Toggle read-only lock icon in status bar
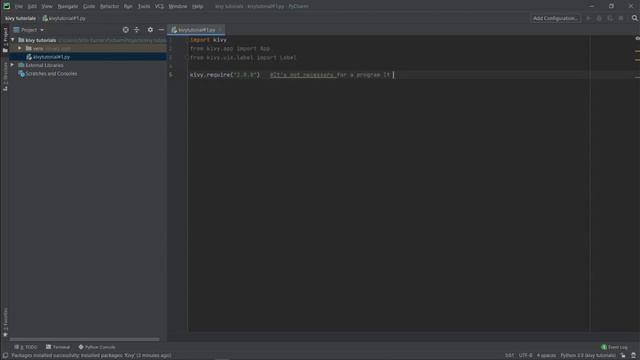The width and height of the screenshot is (640, 360). [623, 356]
